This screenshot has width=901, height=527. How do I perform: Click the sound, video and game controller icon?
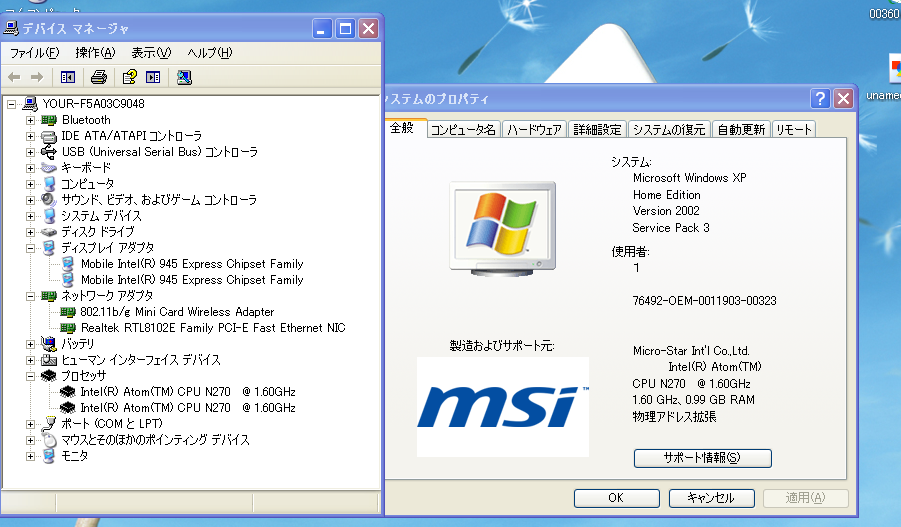tap(49, 200)
